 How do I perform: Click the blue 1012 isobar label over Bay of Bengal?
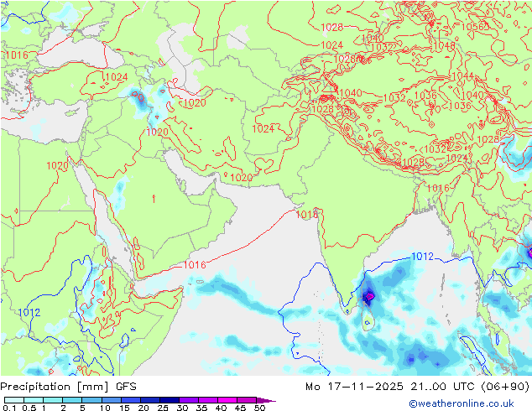(x=422, y=257)
